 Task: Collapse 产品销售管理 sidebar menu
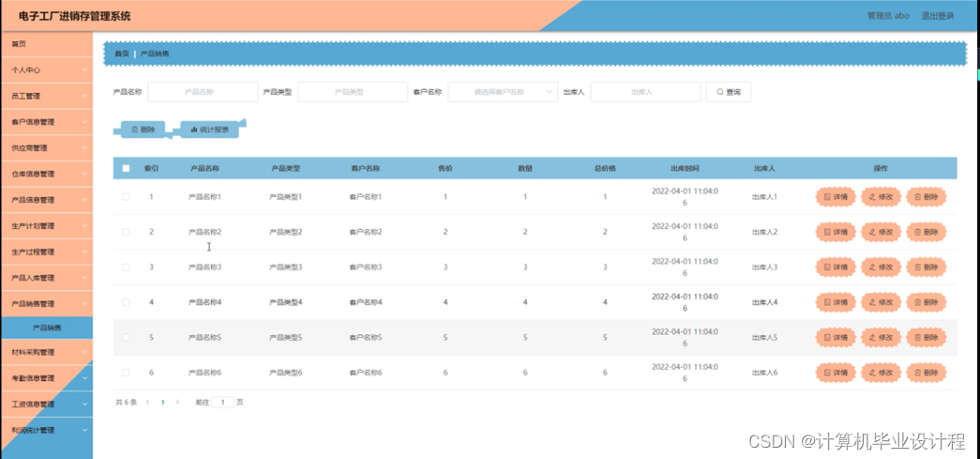pyautogui.click(x=46, y=304)
